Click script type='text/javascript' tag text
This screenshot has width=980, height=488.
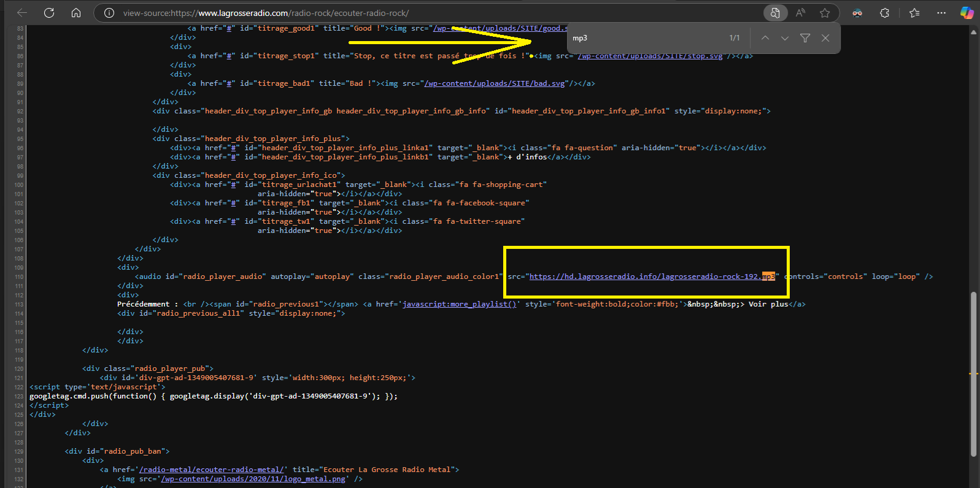click(98, 387)
